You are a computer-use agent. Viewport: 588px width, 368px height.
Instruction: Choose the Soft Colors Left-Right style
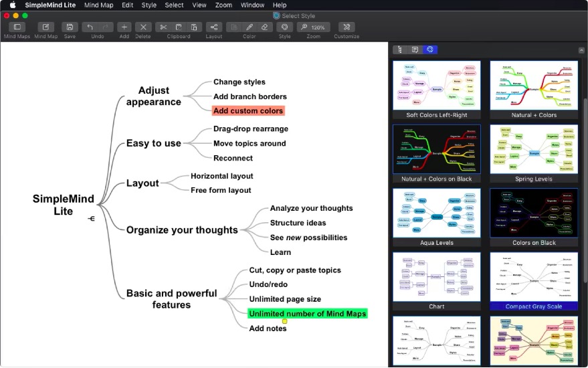pyautogui.click(x=437, y=90)
